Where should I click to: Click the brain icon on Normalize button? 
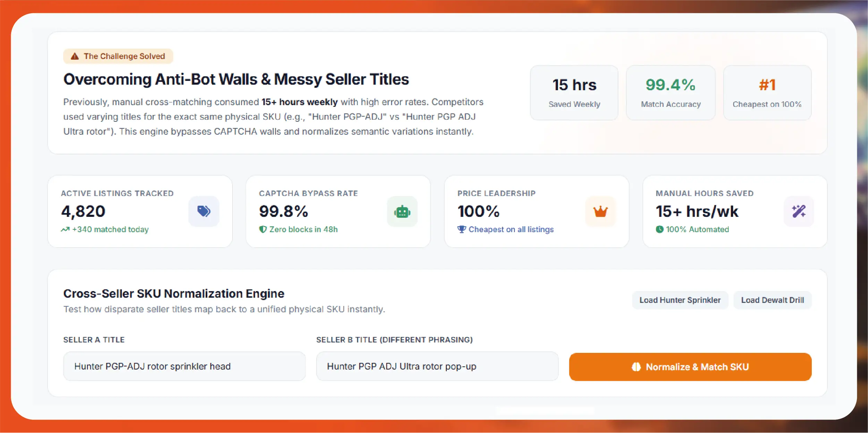[x=636, y=367]
